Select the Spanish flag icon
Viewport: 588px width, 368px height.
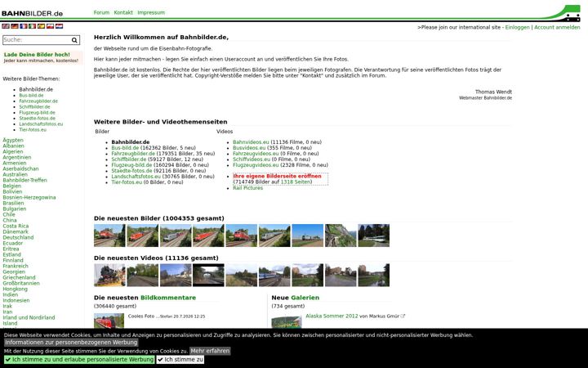click(42, 26)
